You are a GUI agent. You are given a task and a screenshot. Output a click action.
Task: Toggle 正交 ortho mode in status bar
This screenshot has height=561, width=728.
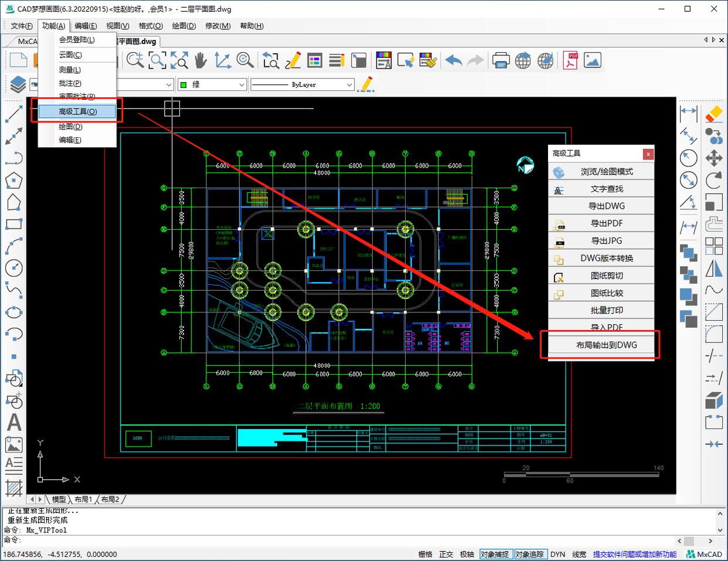[x=446, y=554]
